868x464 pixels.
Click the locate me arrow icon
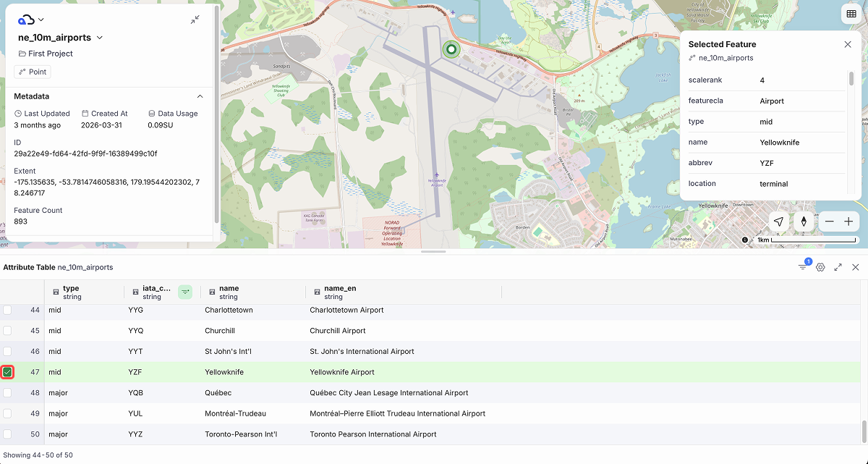(778, 222)
